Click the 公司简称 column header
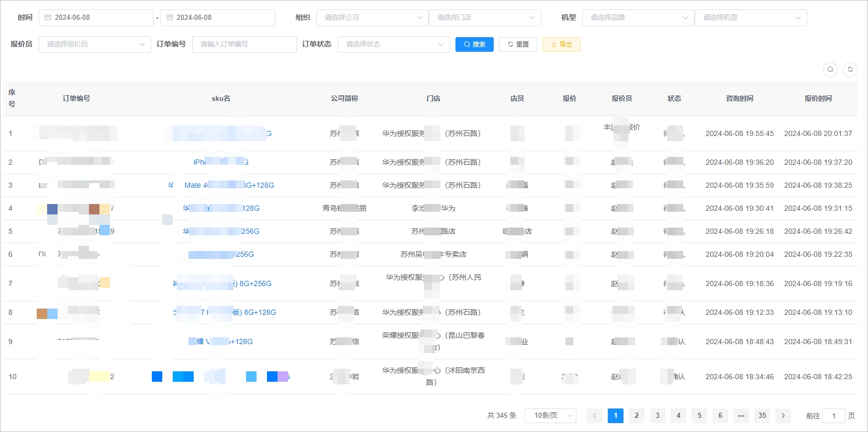The image size is (868, 432). click(344, 98)
